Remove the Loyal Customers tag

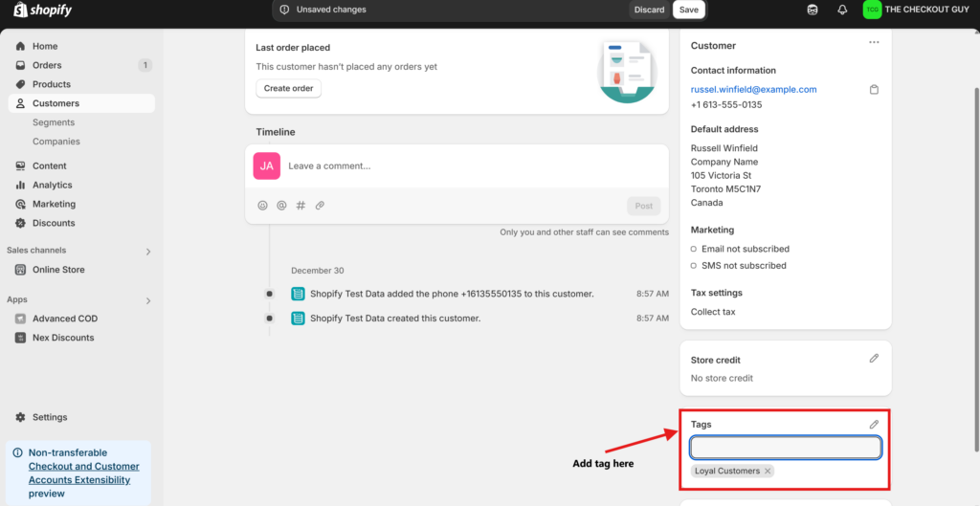click(768, 472)
